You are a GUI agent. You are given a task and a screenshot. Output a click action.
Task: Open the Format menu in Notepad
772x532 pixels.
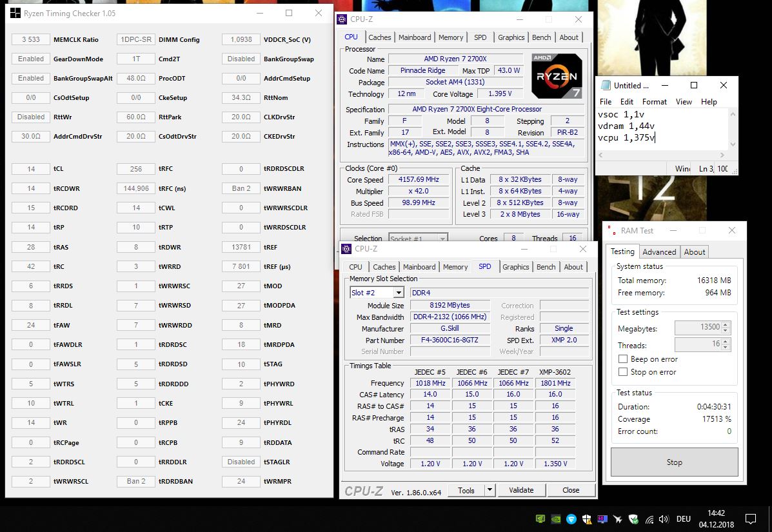pyautogui.click(x=655, y=102)
